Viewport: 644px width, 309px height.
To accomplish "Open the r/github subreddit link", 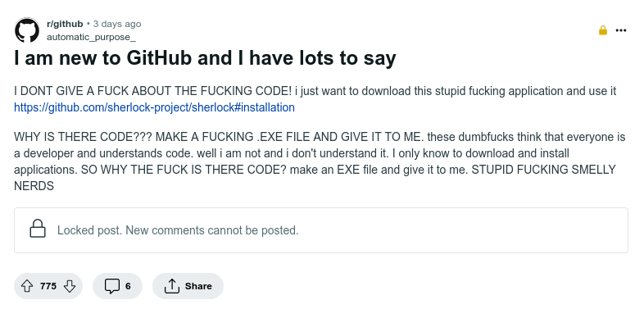I will click(65, 25).
